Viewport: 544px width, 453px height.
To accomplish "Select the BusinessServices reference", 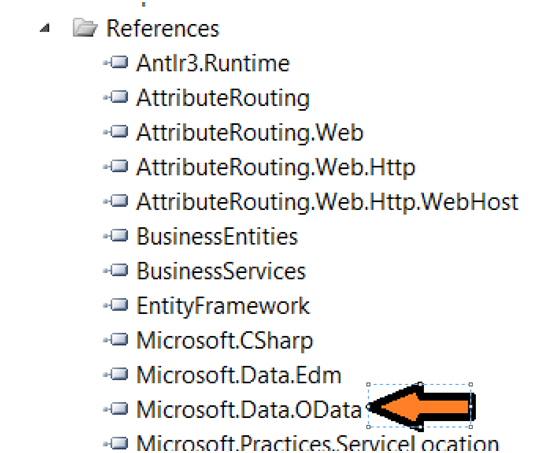I will point(221,271).
